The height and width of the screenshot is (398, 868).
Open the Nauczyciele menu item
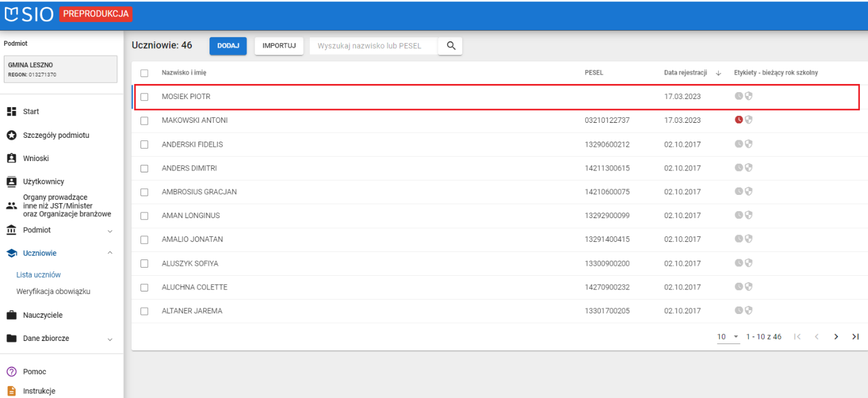pos(42,315)
